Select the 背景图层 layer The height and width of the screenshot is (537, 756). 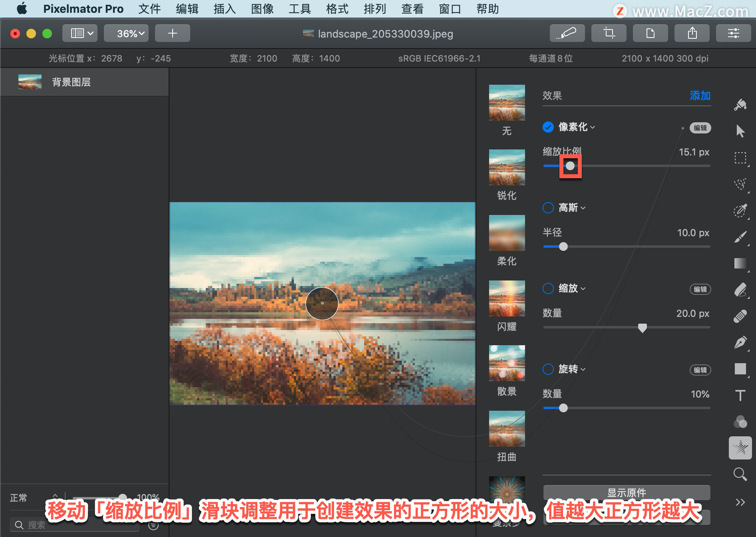point(85,82)
